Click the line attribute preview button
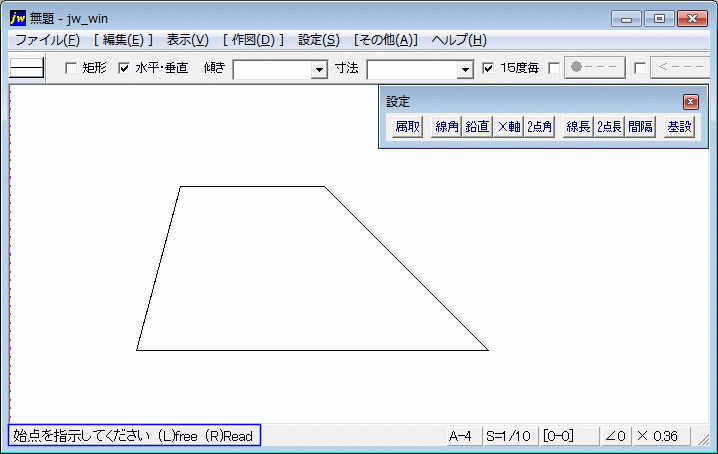 click(x=27, y=68)
